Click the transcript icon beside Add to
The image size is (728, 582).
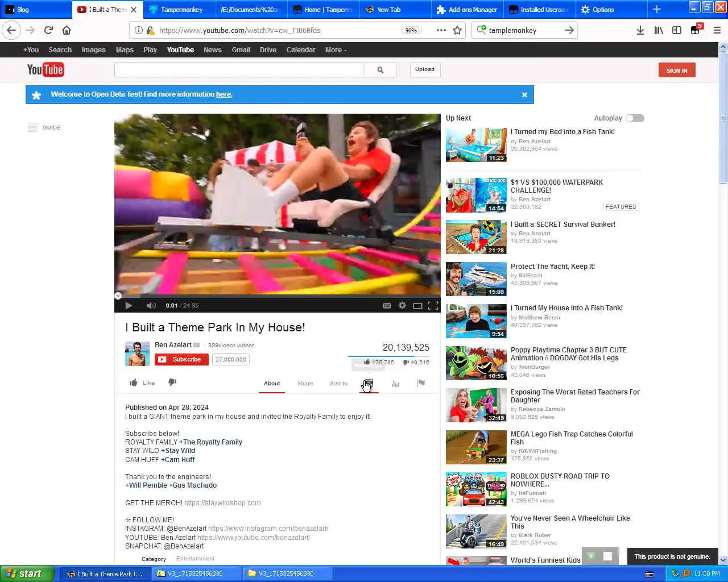click(369, 384)
